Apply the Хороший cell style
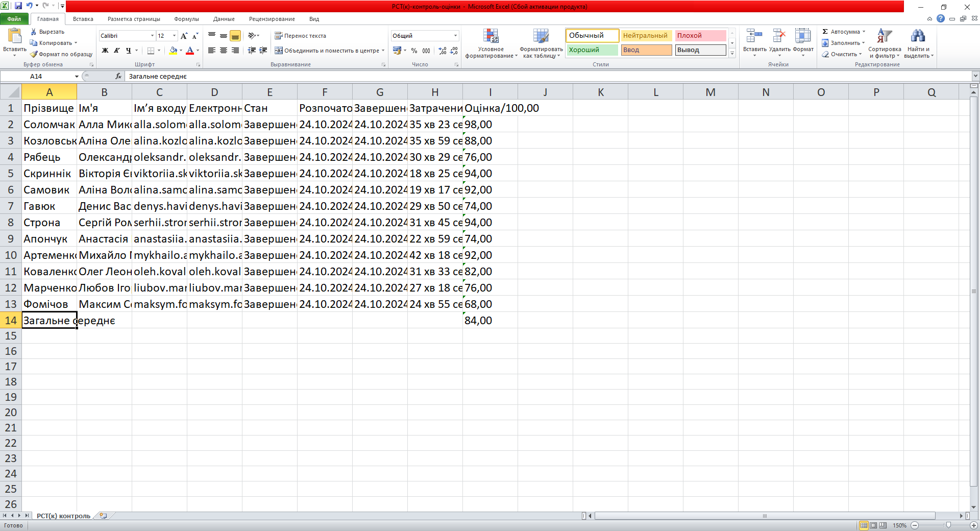The height and width of the screenshot is (531, 980). click(x=592, y=50)
